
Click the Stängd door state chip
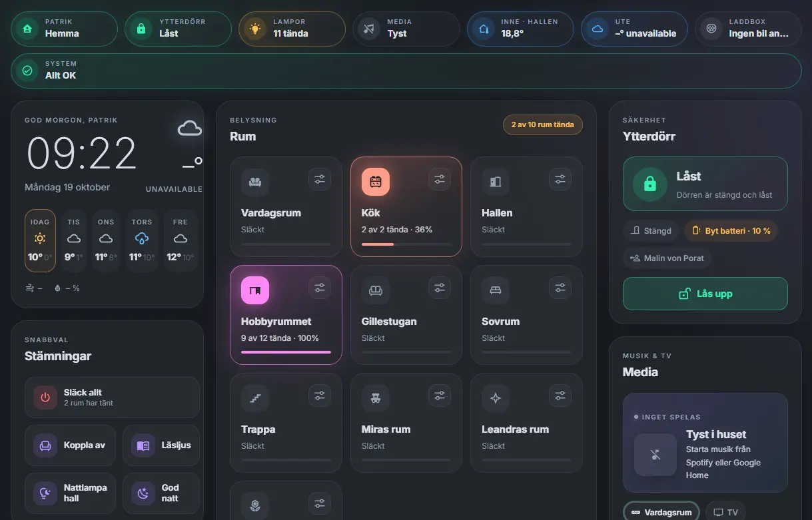click(651, 231)
